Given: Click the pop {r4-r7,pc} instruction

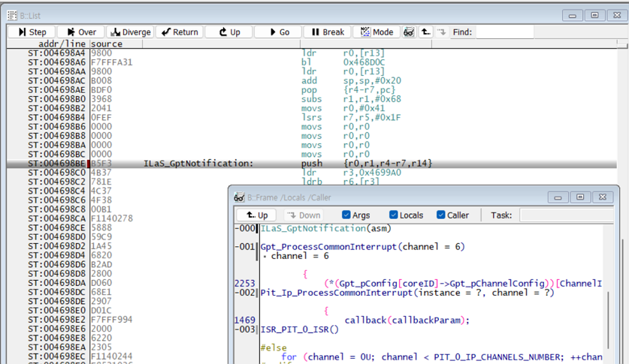Looking at the screenshot, I should (x=349, y=90).
